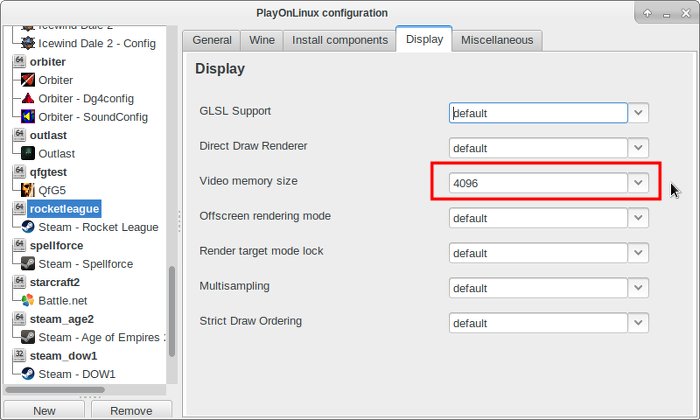700x420 pixels.
Task: Open the Multisampling dropdown arrow
Action: coord(638,288)
